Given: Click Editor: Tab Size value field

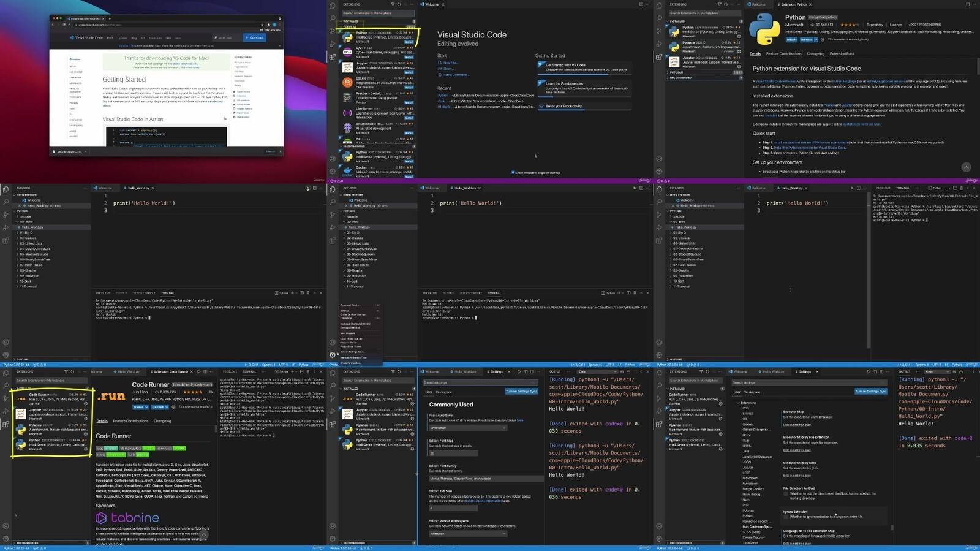Looking at the screenshot, I should click(453, 508).
